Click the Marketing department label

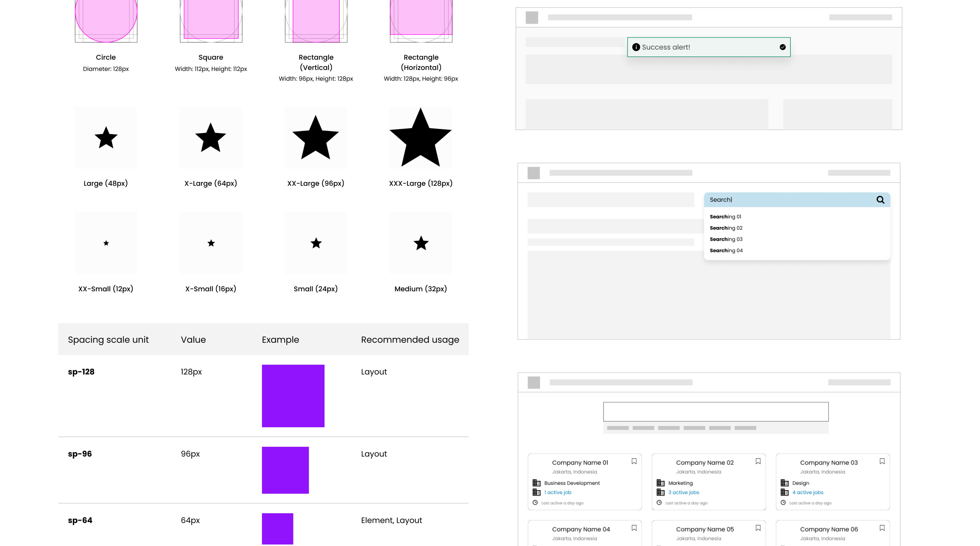(680, 483)
